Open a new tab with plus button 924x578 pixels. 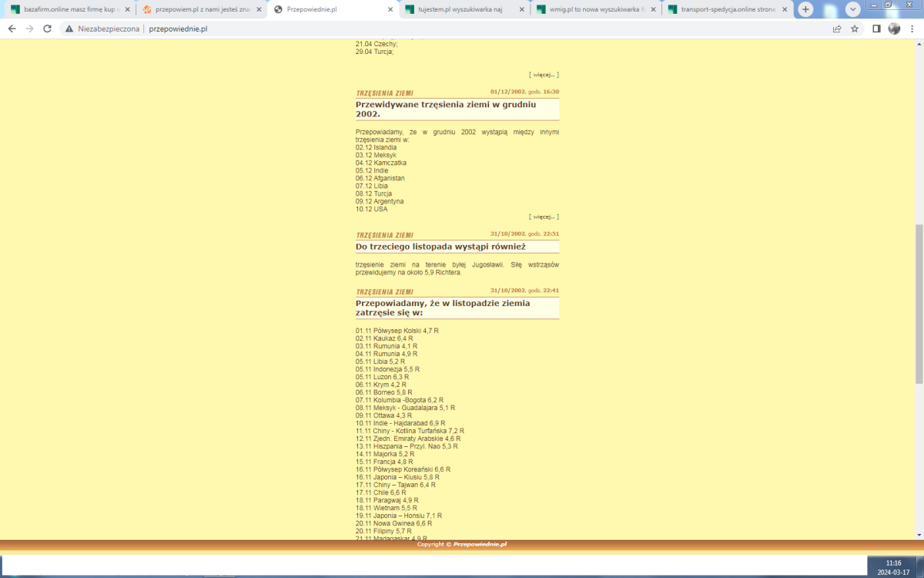click(x=805, y=9)
